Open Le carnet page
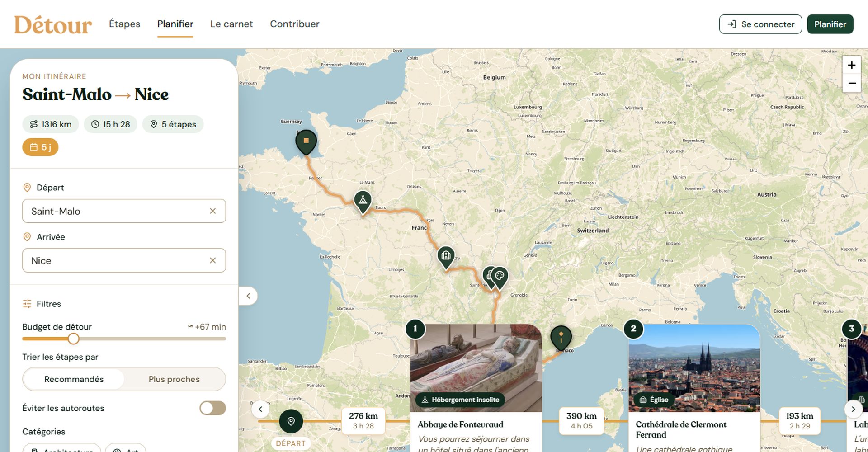The height and width of the screenshot is (452, 868). [231, 24]
